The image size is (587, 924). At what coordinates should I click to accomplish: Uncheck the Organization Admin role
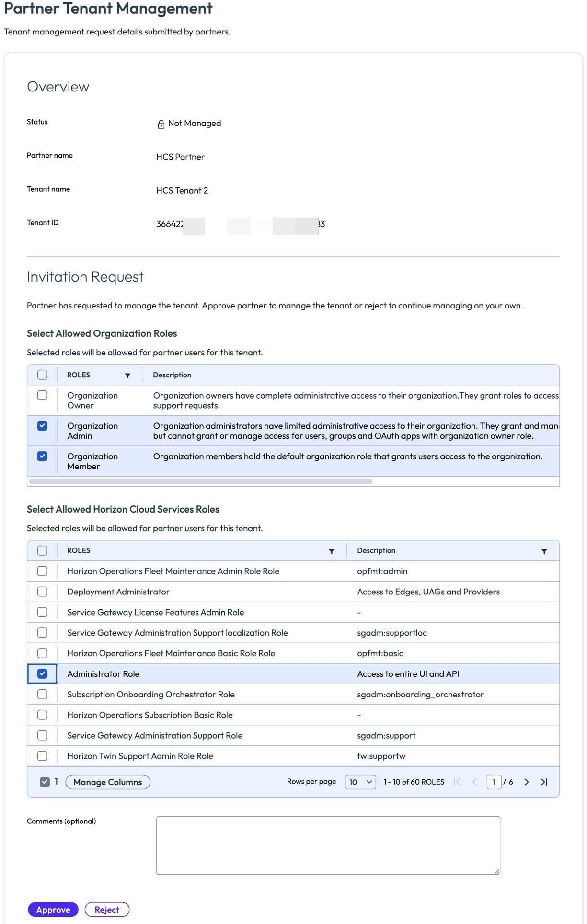(42, 426)
